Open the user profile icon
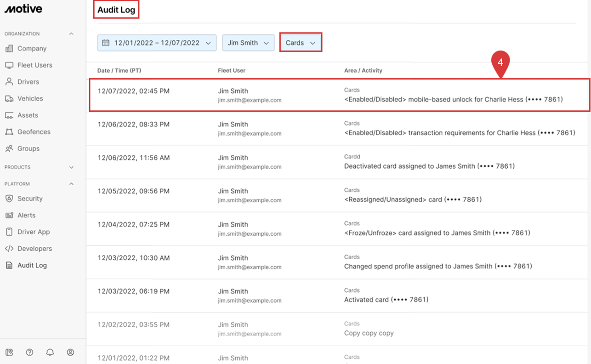Image resolution: width=591 pixels, height=364 pixels. point(70,353)
